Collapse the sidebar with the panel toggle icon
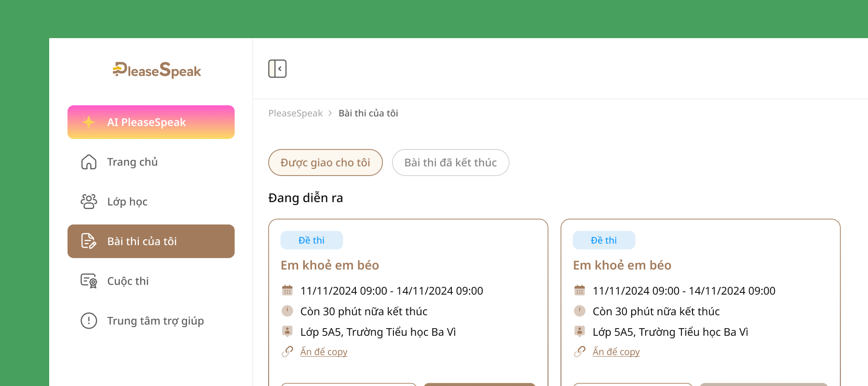The height and width of the screenshot is (386, 868). click(277, 69)
